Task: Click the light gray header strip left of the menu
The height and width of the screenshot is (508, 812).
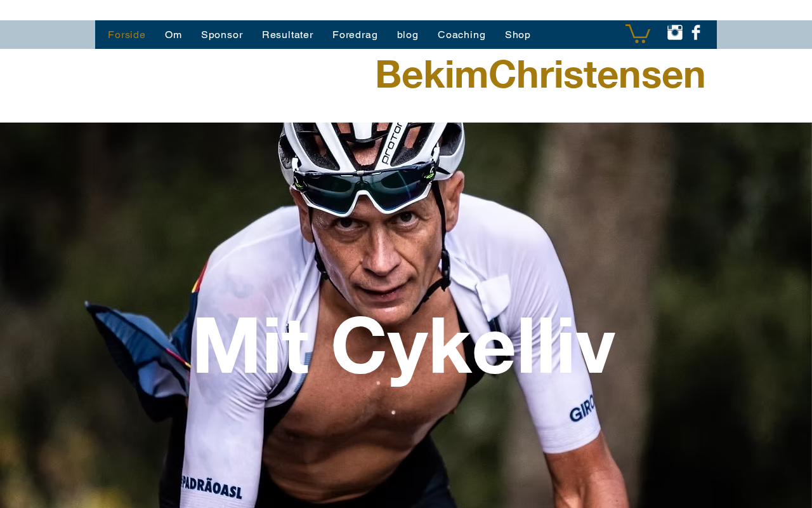Action: point(48,34)
